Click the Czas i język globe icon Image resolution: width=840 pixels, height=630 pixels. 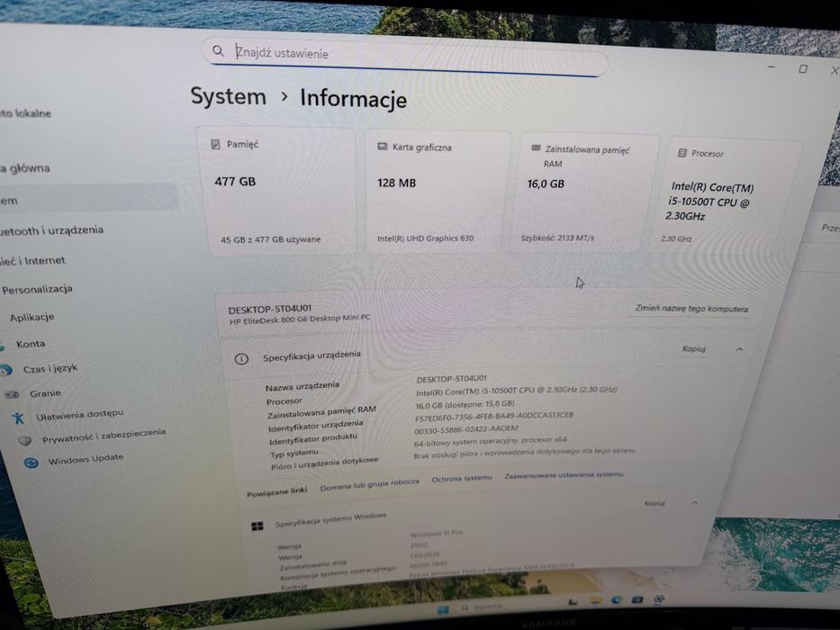pos(5,370)
